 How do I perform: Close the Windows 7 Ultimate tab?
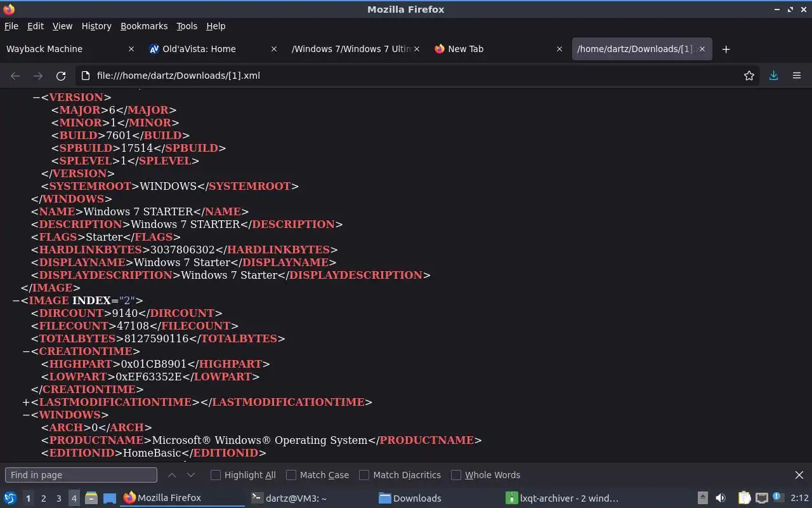click(x=417, y=49)
